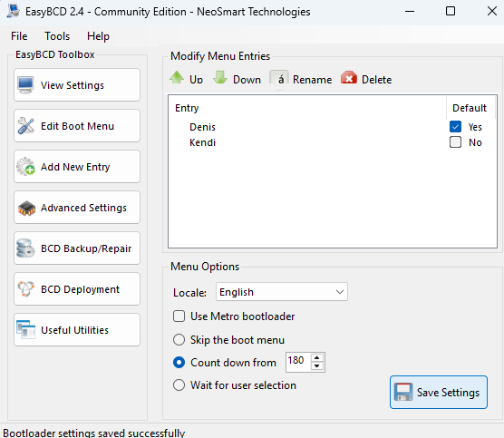The width and height of the screenshot is (504, 438).
Task: Select the Denis boot entry
Action: [202, 127]
